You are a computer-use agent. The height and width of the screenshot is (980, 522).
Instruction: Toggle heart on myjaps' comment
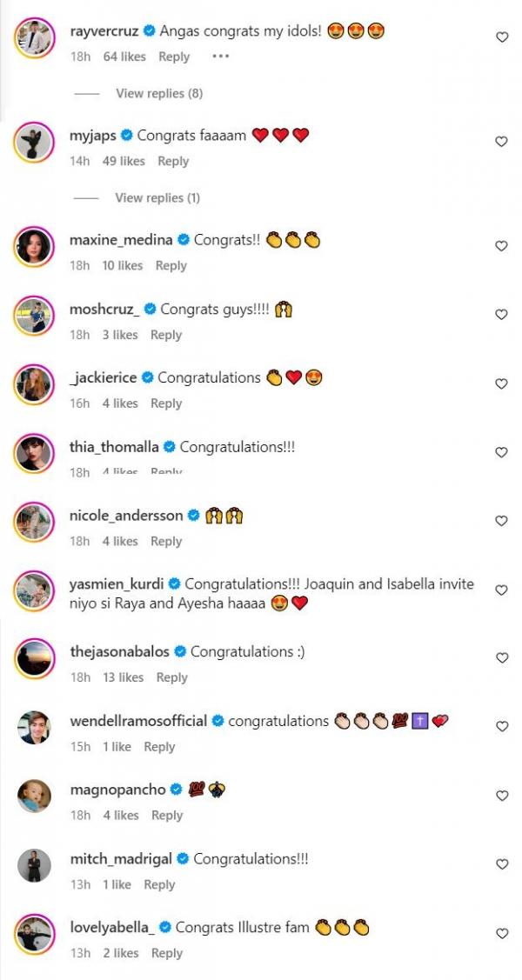(x=501, y=142)
